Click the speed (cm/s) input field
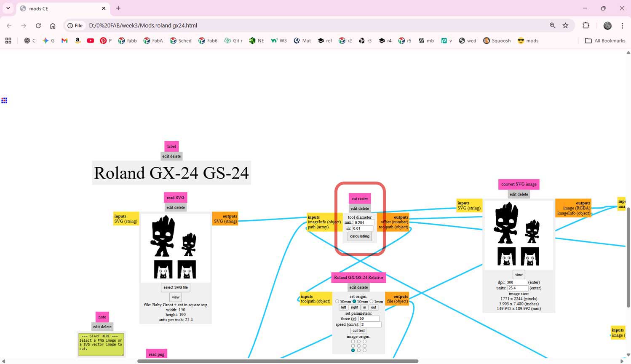The height and width of the screenshot is (364, 631). tap(371, 324)
